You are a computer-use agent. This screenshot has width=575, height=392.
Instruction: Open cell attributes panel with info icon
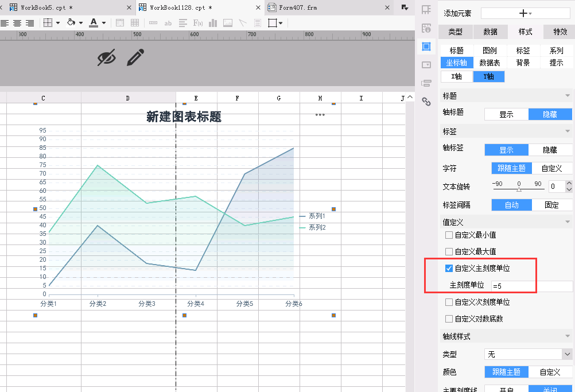(426, 28)
